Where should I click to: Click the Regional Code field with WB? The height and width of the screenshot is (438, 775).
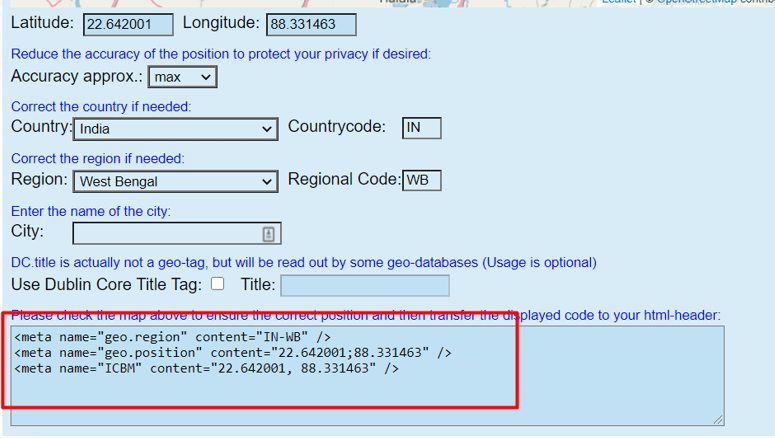pyautogui.click(x=421, y=181)
